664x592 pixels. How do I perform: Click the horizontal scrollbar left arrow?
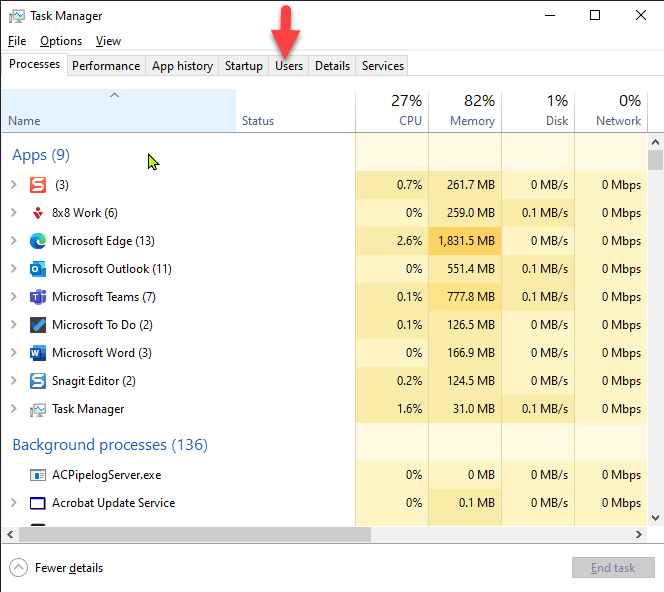pyautogui.click(x=10, y=534)
